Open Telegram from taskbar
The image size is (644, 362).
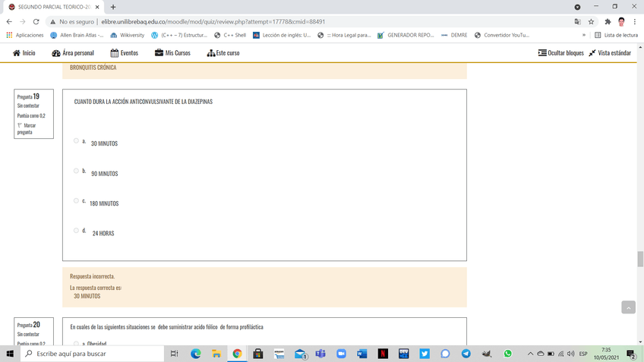pyautogui.click(x=466, y=354)
